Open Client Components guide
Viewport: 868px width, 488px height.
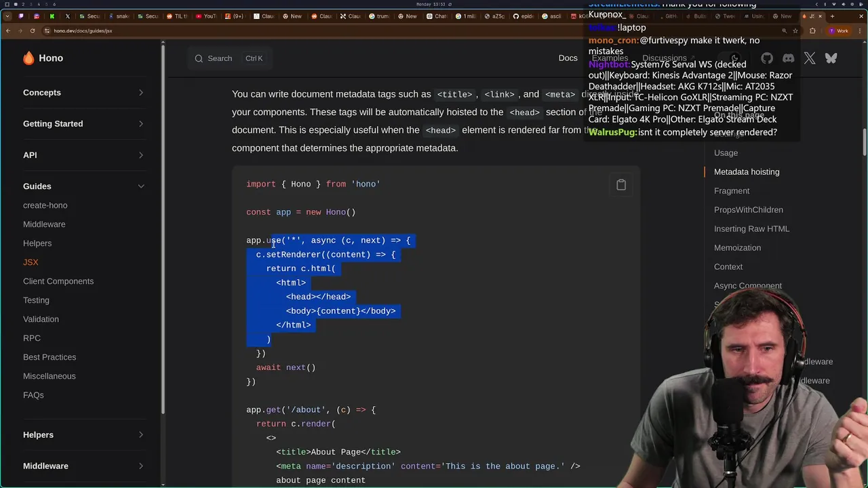coord(58,281)
